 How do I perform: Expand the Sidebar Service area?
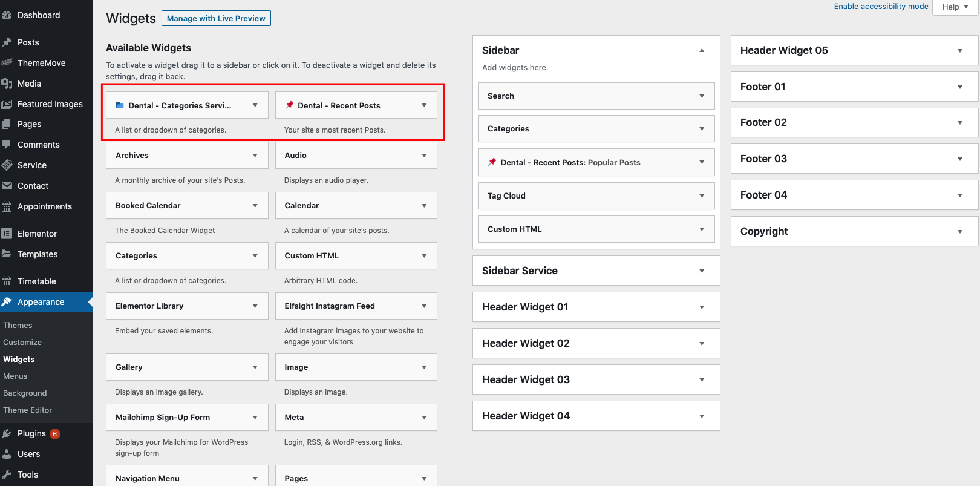[702, 271]
